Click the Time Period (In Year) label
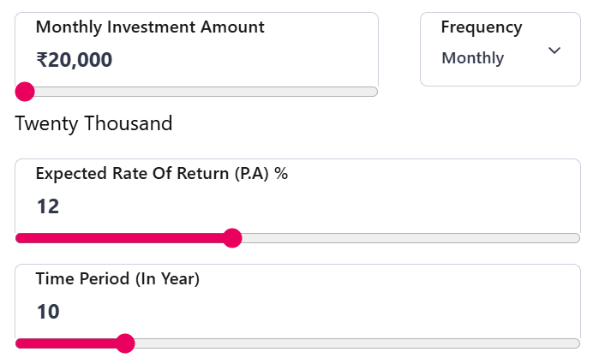 [x=117, y=278]
